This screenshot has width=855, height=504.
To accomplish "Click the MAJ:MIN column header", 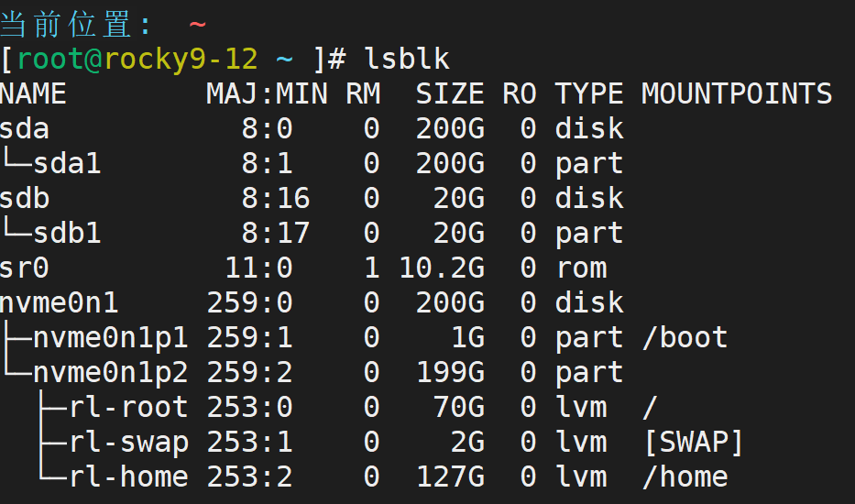I will coord(267,93).
